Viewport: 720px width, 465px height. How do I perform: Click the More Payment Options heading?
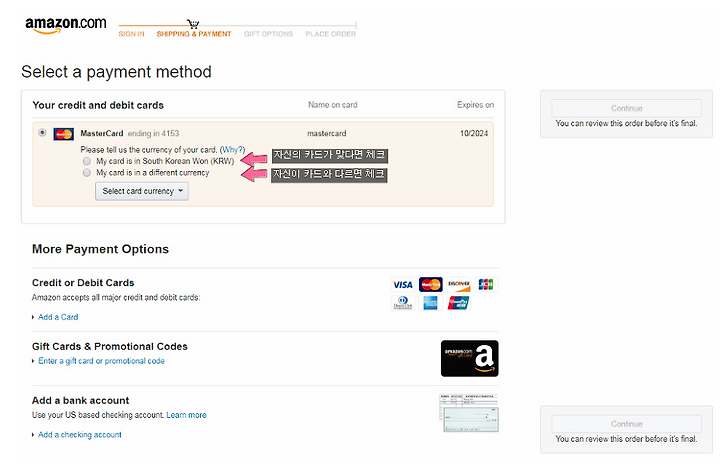[x=100, y=249]
